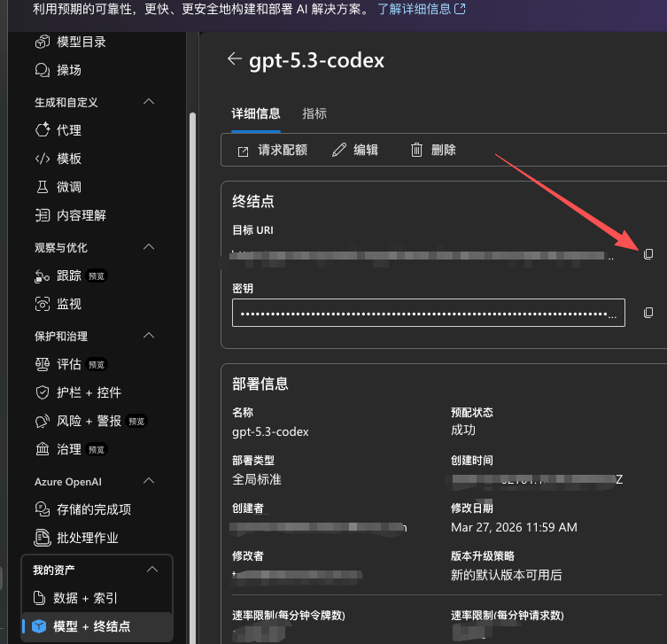Click the 部署信息 section heading
Viewport: 667px width, 644px height.
(260, 384)
